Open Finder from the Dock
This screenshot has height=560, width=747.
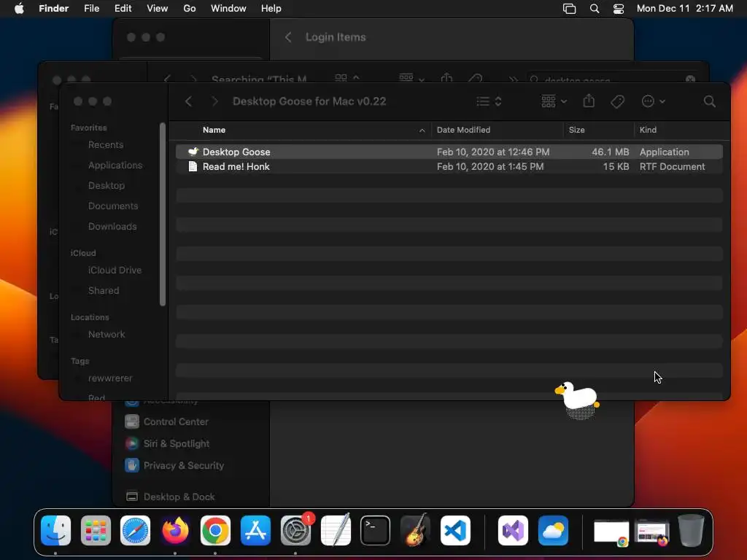(x=55, y=531)
